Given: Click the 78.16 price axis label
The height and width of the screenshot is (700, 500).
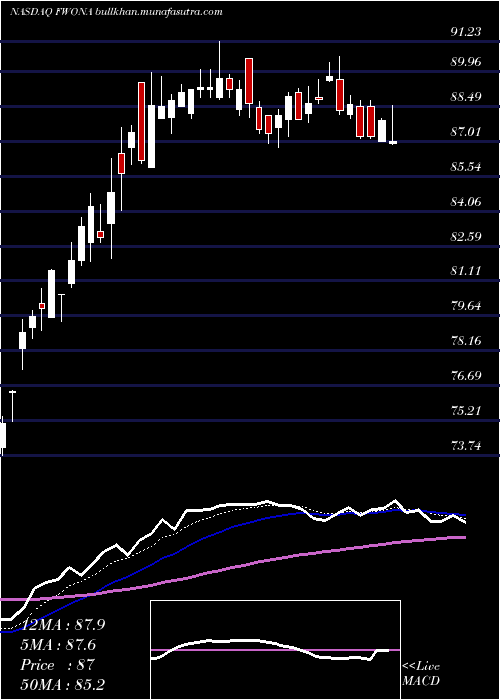Looking at the screenshot, I should tap(466, 341).
